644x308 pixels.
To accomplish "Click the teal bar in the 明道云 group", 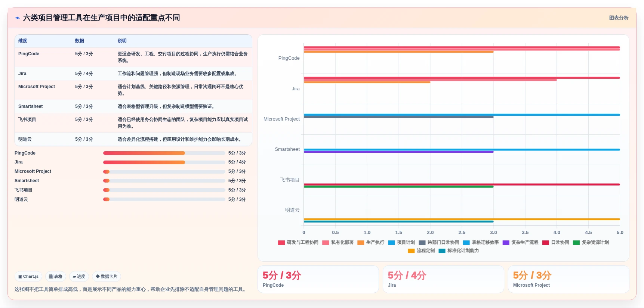I will (x=398, y=222).
